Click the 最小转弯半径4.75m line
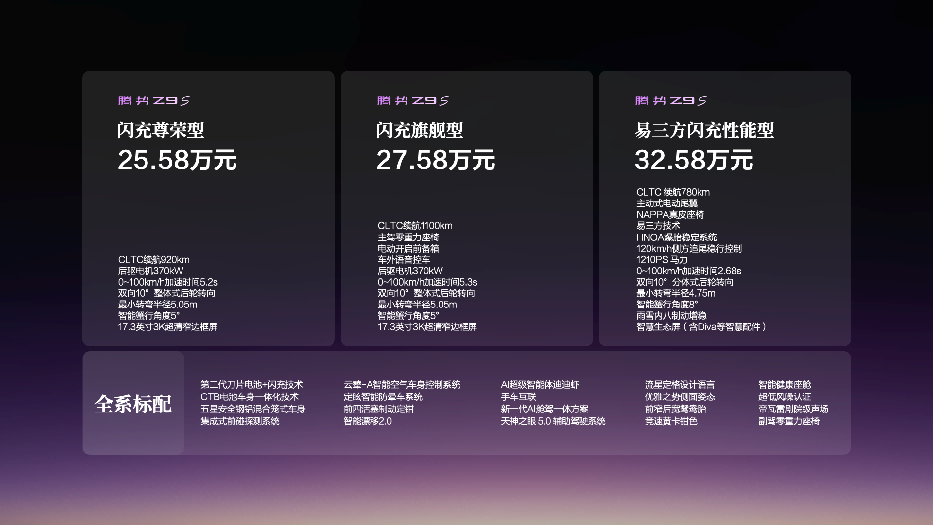This screenshot has height=525, width=933. click(x=676, y=293)
